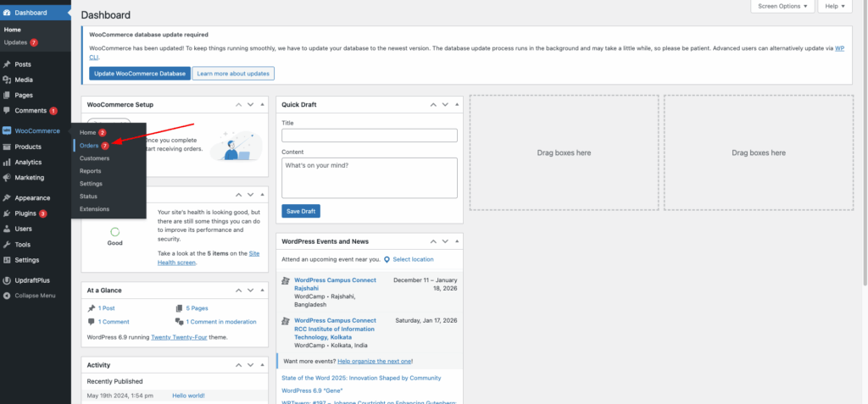
Task: Toggle the WooCommerce Setup panel
Action: [x=263, y=104]
